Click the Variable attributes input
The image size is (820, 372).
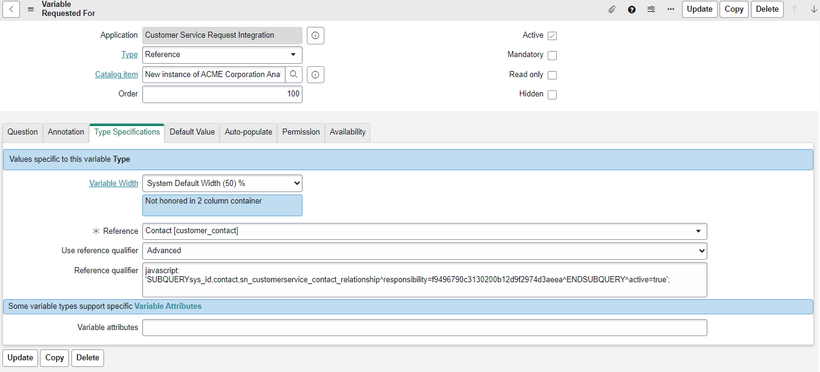[425, 328]
